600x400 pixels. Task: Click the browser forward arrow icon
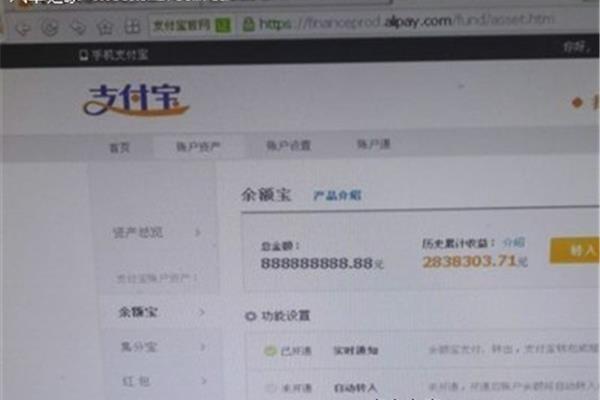coord(78,28)
